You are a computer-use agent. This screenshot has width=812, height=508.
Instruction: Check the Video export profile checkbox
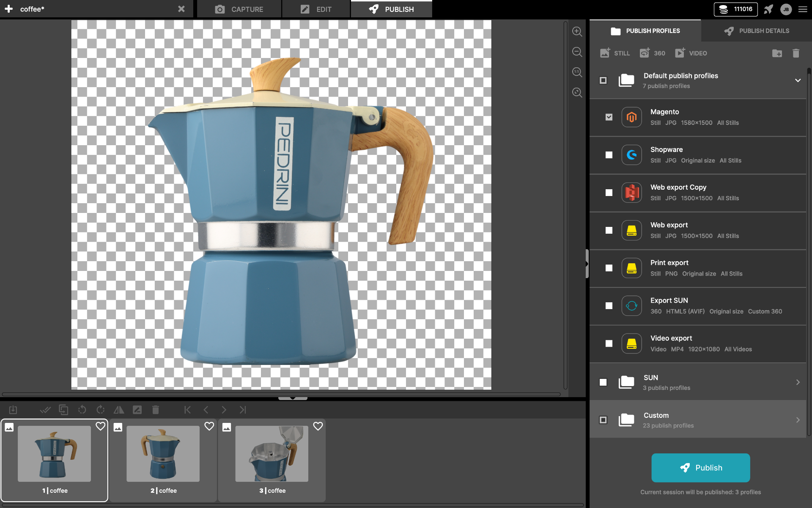pos(609,343)
